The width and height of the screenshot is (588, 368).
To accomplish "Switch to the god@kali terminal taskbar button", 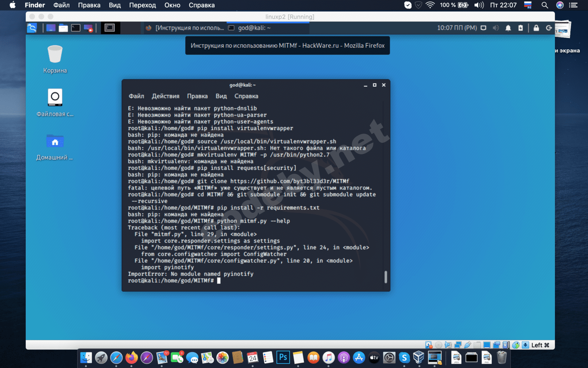I will [268, 28].
